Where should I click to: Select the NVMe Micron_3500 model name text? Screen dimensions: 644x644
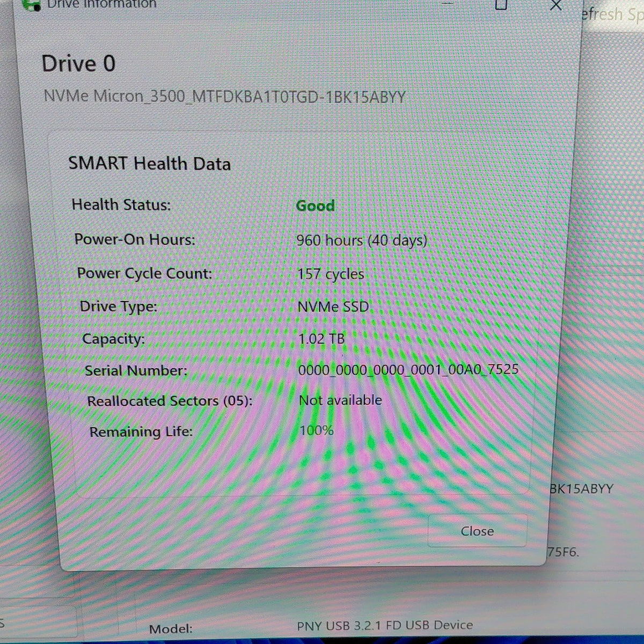[x=224, y=97]
